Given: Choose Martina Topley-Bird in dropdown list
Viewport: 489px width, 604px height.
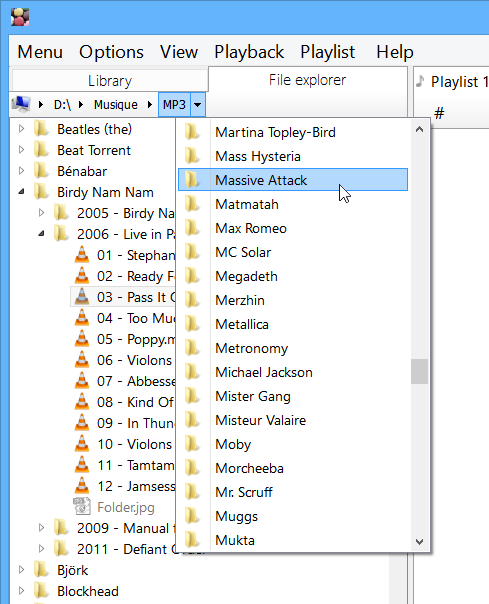Looking at the screenshot, I should [293, 132].
